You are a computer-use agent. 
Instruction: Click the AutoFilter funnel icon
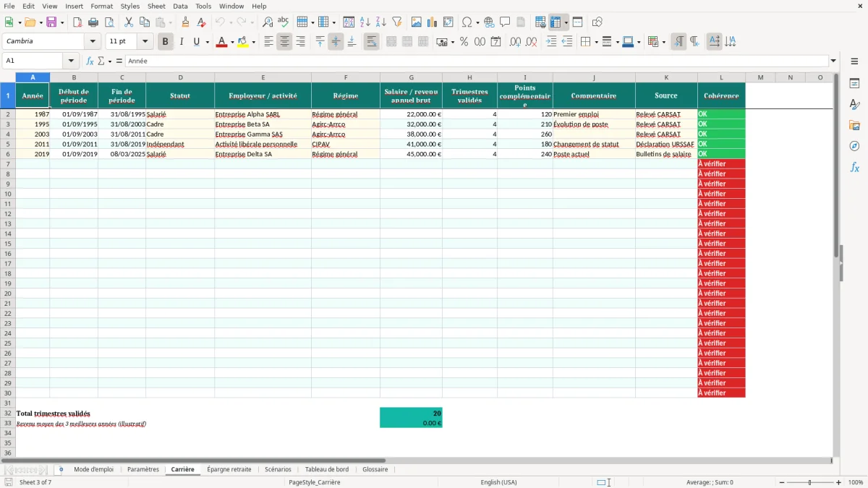pos(397,22)
